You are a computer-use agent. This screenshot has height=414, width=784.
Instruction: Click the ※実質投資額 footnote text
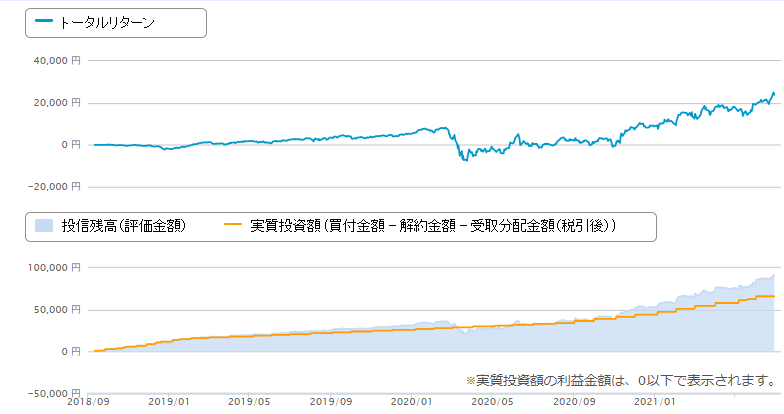click(620, 380)
